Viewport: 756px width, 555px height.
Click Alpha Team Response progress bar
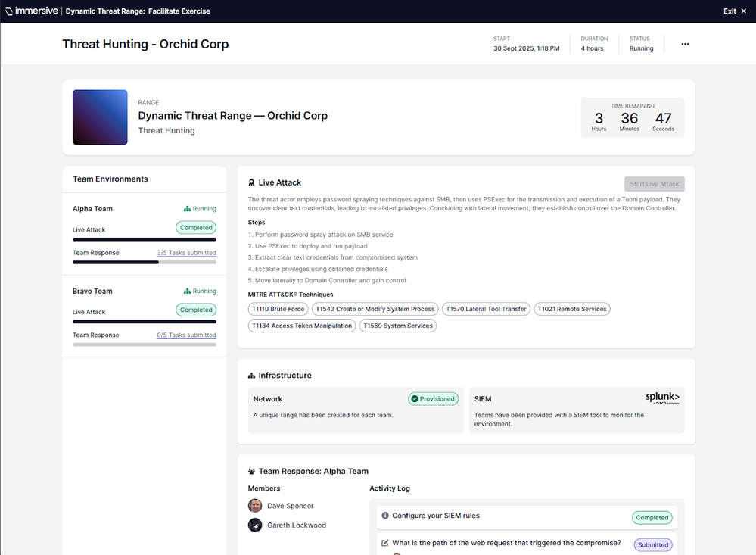[144, 263]
